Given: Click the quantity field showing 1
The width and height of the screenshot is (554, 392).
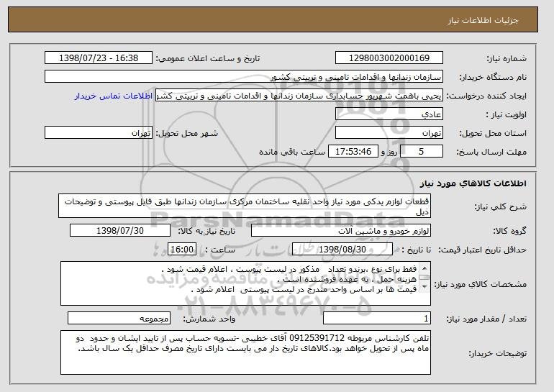Looking at the screenshot, I should (x=377, y=319).
